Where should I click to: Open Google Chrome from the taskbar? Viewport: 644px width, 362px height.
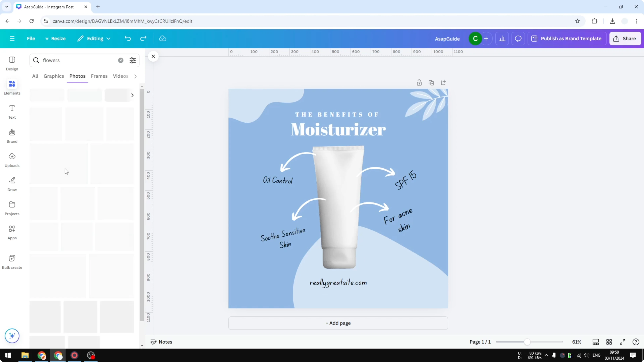click(42, 355)
